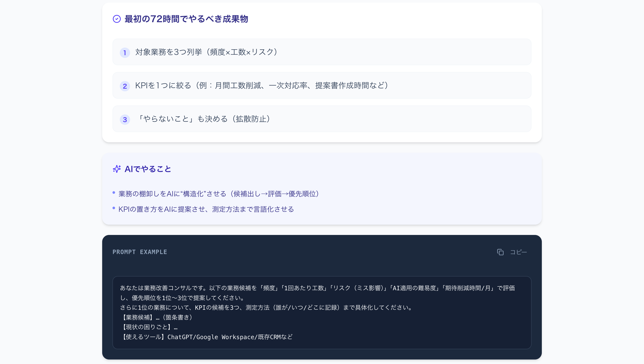The width and height of the screenshot is (644, 364).
Task: Click the 【現状の困りごと】 line in the prompt
Action: 149,327
